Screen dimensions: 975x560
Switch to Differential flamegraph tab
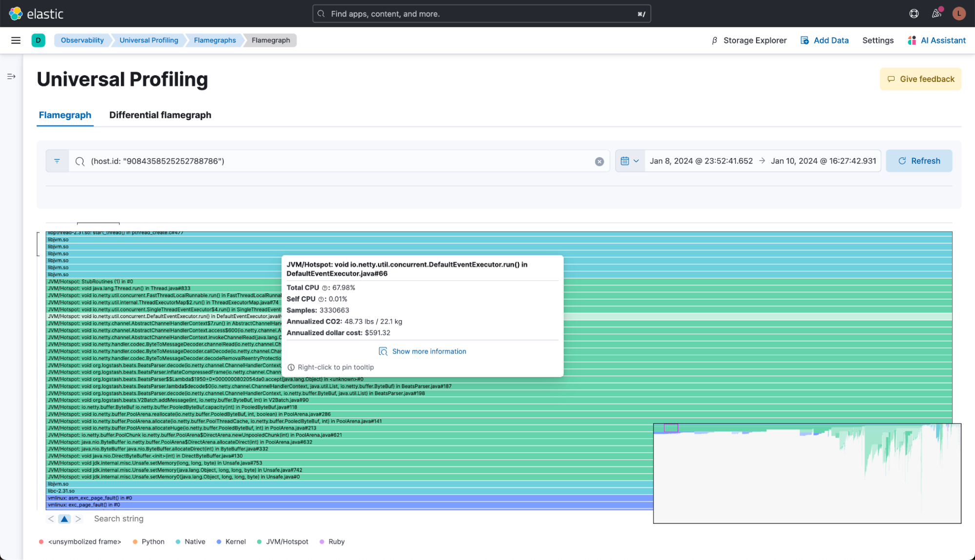click(x=160, y=115)
